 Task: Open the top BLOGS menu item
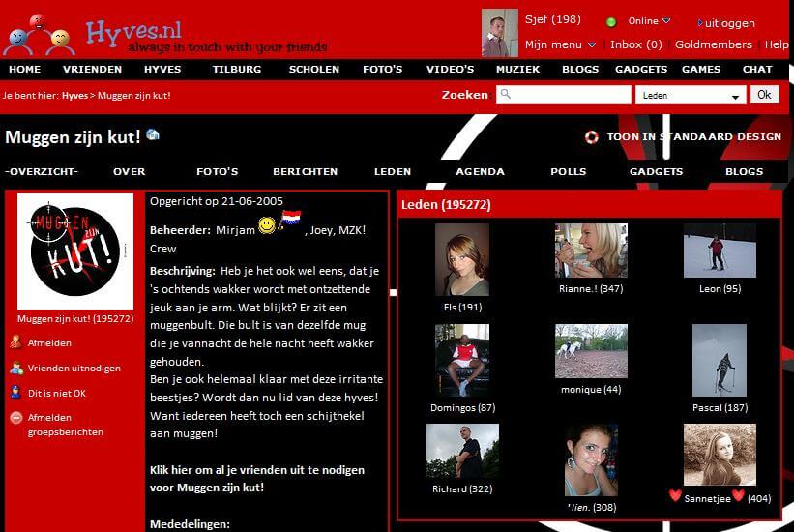tap(580, 69)
